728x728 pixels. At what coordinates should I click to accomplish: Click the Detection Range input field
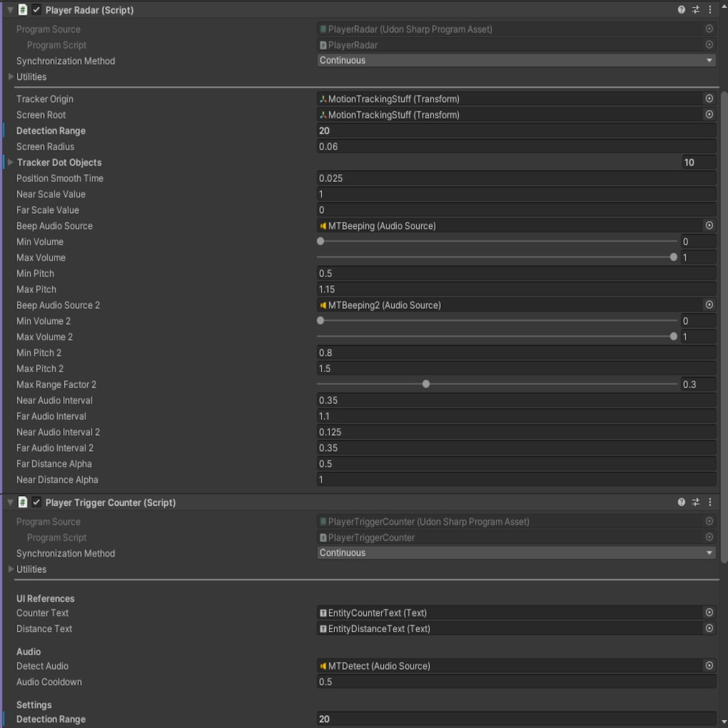(498, 130)
